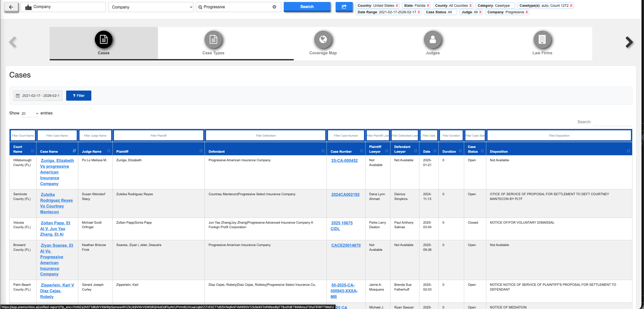This screenshot has height=309, width=644.
Task: Sort the table by Defendant Lawyer
Action: pyautogui.click(x=405, y=149)
